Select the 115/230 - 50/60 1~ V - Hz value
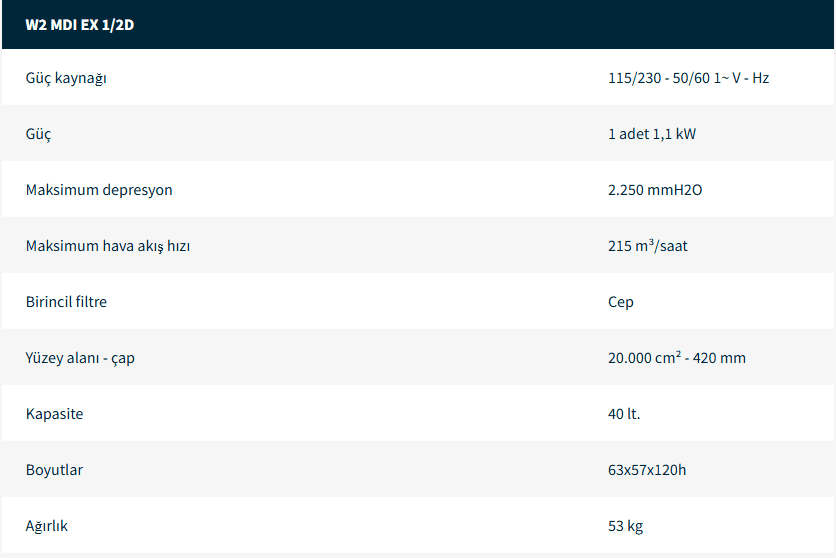The width and height of the screenshot is (836, 558). [688, 78]
